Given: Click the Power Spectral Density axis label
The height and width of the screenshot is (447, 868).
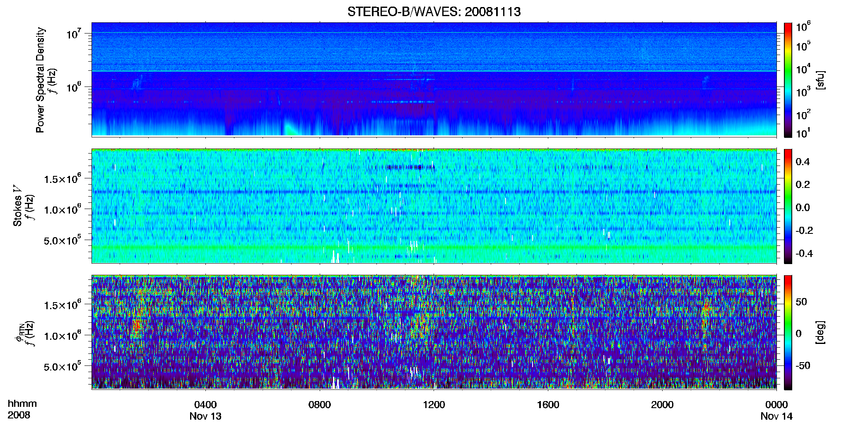Looking at the screenshot, I should [x=40, y=80].
